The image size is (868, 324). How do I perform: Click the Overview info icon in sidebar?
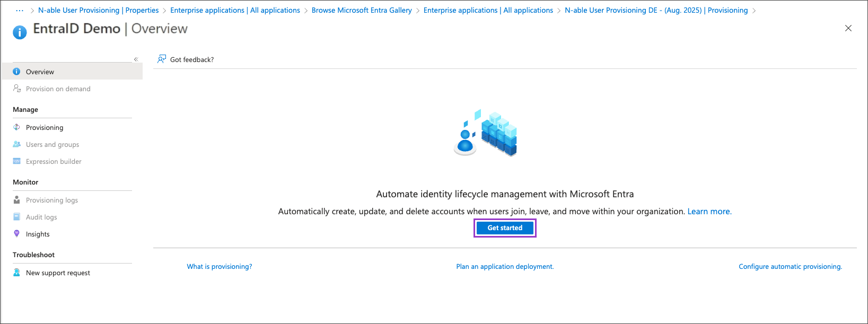tap(16, 72)
